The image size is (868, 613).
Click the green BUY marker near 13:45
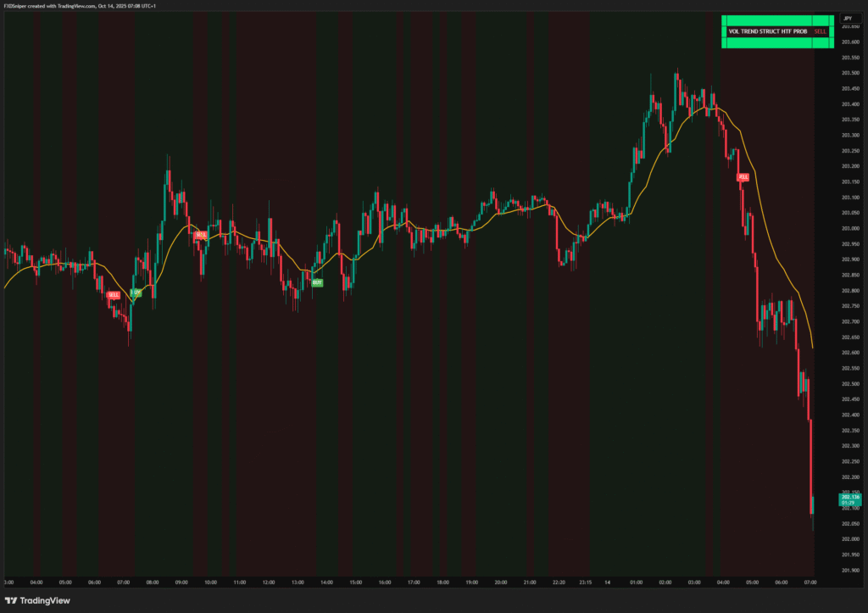(317, 281)
